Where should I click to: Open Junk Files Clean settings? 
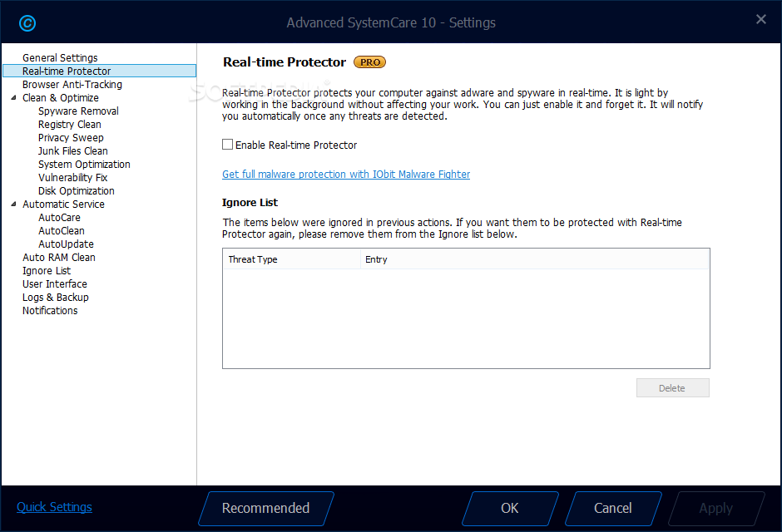[73, 151]
